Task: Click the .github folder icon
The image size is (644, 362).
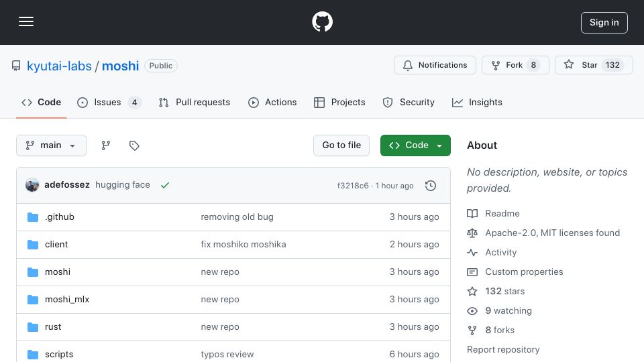Action: 33,217
